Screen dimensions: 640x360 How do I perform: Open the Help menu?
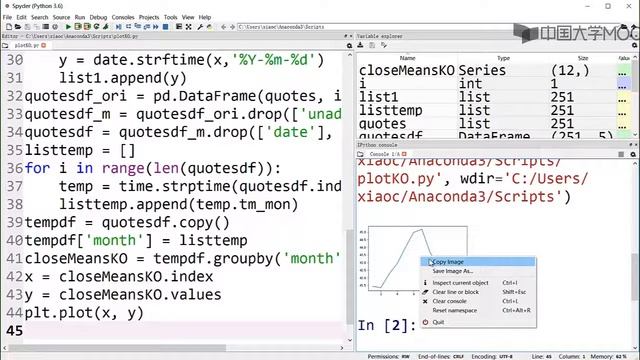pyautogui.click(x=205, y=17)
